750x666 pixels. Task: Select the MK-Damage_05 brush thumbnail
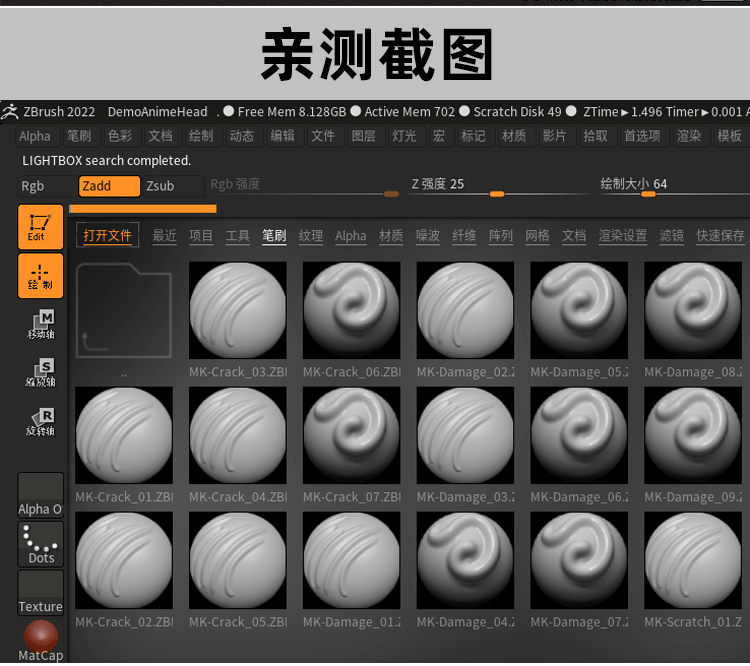click(x=579, y=312)
